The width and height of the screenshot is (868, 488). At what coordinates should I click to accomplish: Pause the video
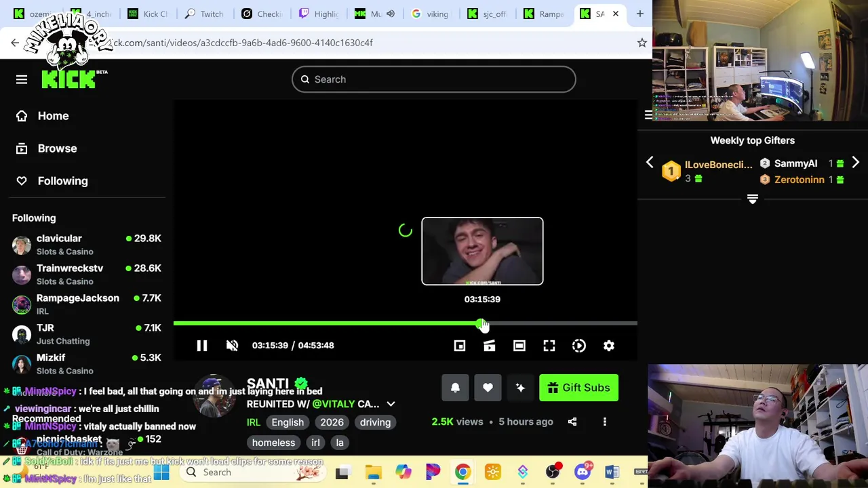click(202, 346)
